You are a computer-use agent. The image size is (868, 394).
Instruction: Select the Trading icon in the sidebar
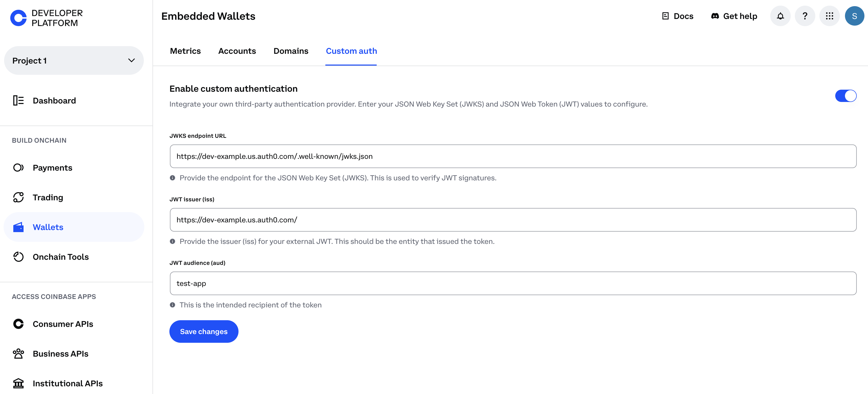coord(18,197)
